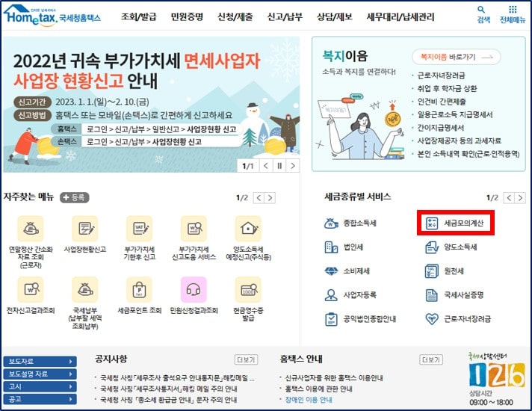Expand the 공고 side menu
The height and width of the screenshot is (411, 532).
pyautogui.click(x=40, y=399)
